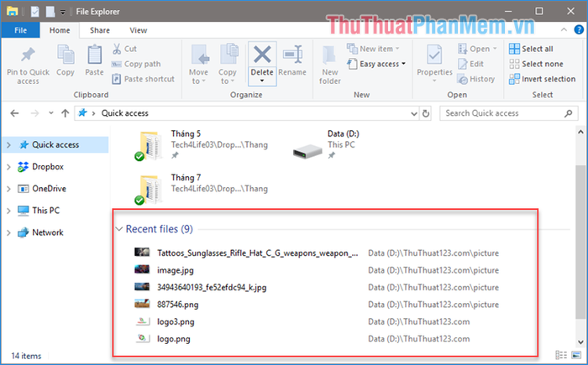This screenshot has height=365, width=588.
Task: Select the Tháng 7 folder
Action: pyautogui.click(x=201, y=189)
